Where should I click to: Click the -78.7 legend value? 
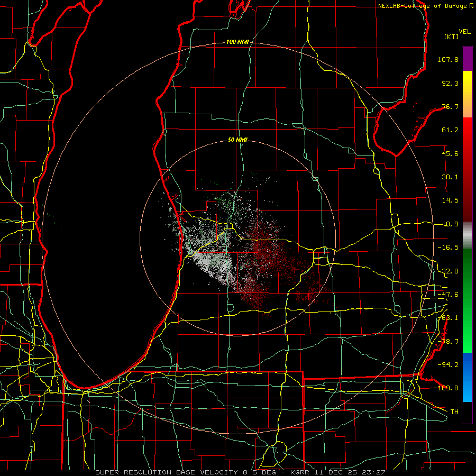[448, 342]
